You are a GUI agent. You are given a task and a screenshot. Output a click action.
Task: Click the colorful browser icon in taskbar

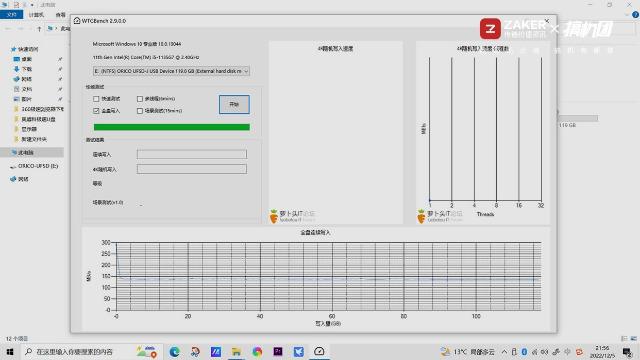click(257, 351)
